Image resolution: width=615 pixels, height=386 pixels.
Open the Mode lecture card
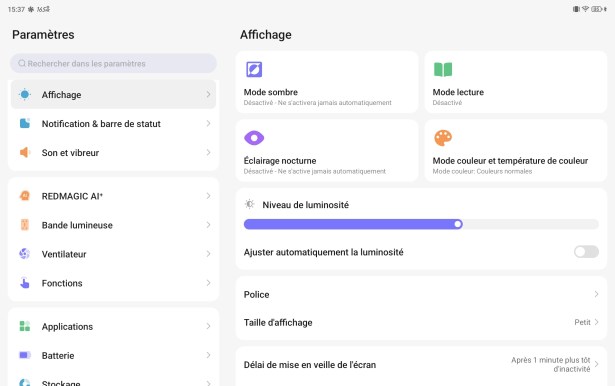coord(516,82)
